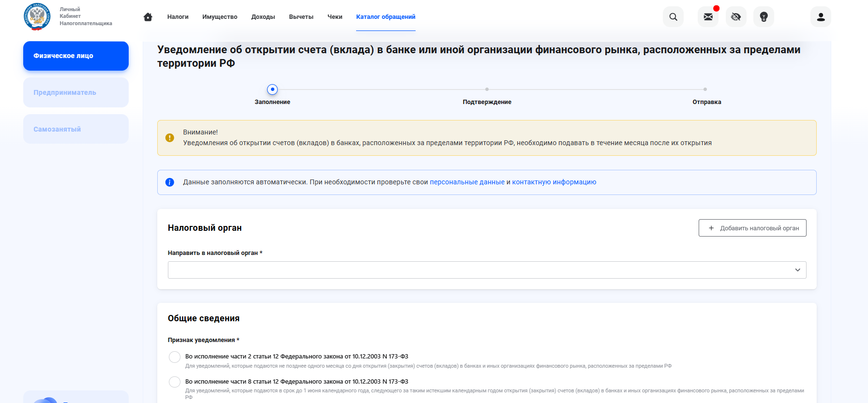This screenshot has width=868, height=403.
Task: Click the Отправка step marker
Action: 705,90
